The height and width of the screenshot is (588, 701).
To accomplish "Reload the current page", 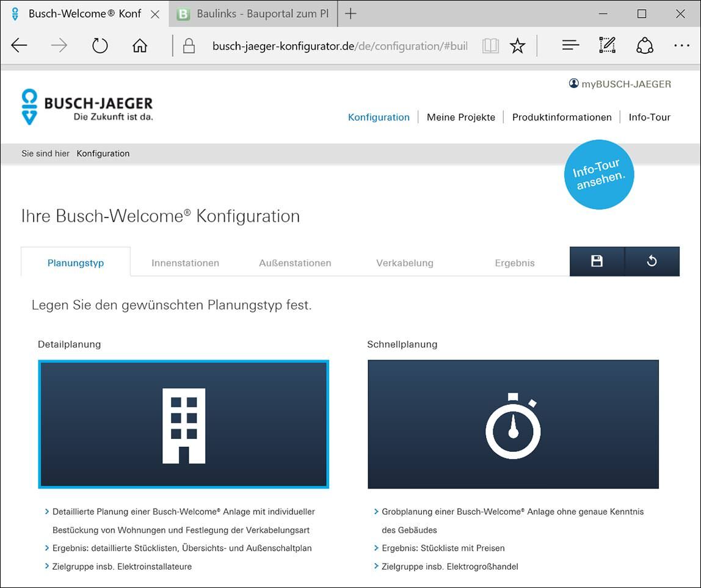I will pos(100,46).
